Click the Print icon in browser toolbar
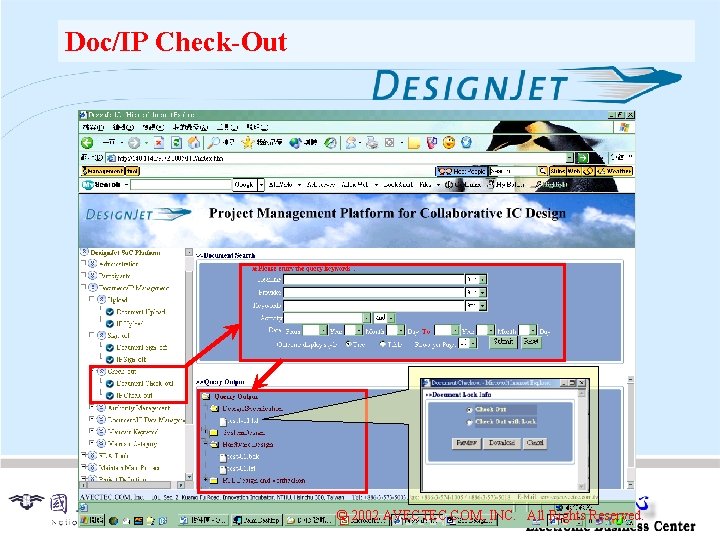The height and width of the screenshot is (540, 720). 372,143
